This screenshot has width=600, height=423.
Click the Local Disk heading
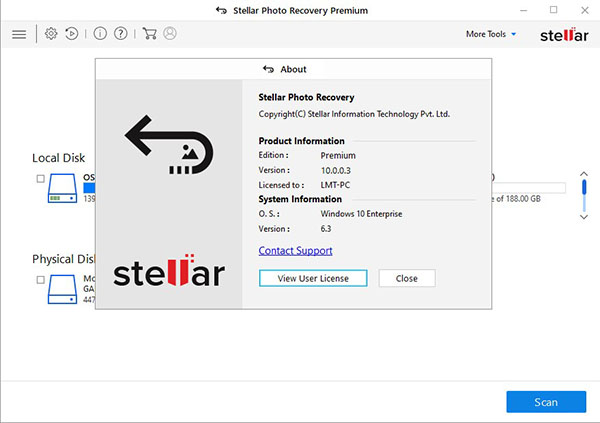[59, 158]
